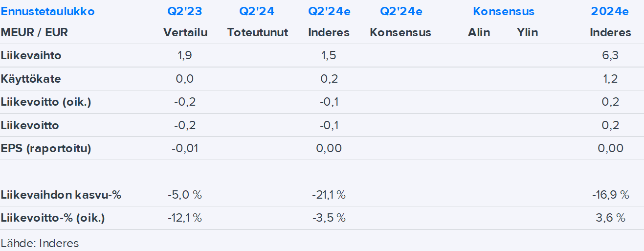Click the Ennustetaulukko table title
Image resolution: width=644 pixels, height=251 pixels.
click(x=48, y=11)
